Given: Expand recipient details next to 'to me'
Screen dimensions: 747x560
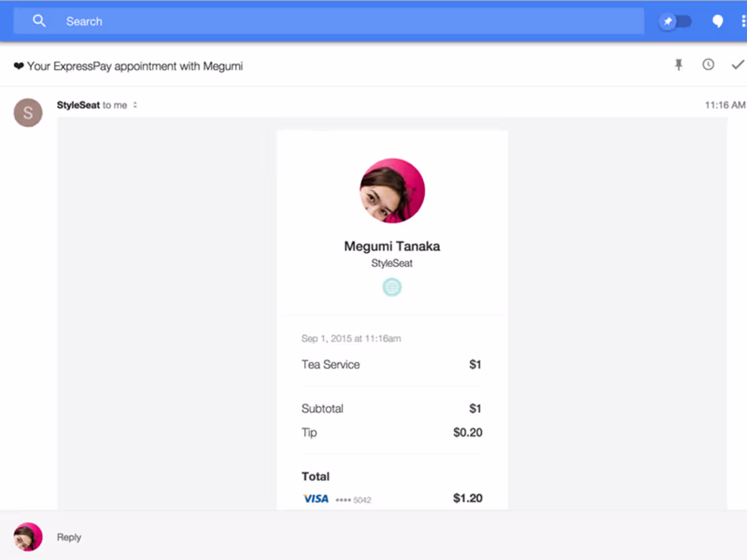Looking at the screenshot, I should [x=135, y=105].
